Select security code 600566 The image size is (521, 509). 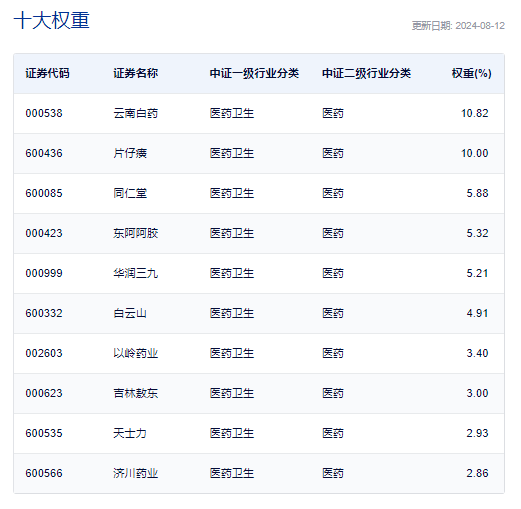(44, 473)
